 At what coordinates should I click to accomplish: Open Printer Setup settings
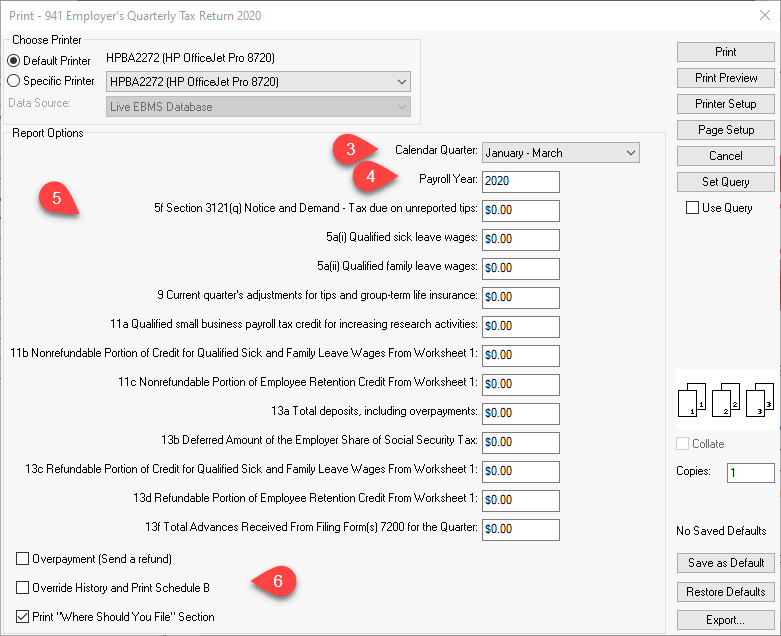725,104
